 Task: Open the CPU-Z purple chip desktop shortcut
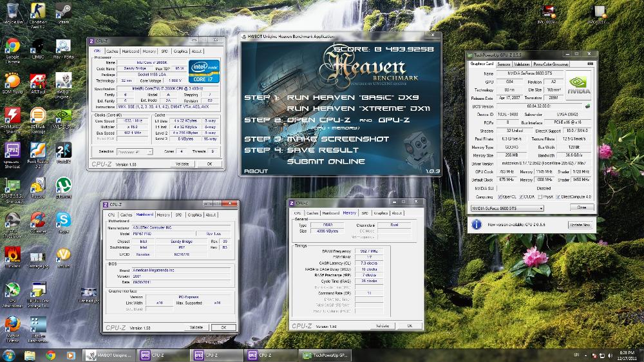12,155
